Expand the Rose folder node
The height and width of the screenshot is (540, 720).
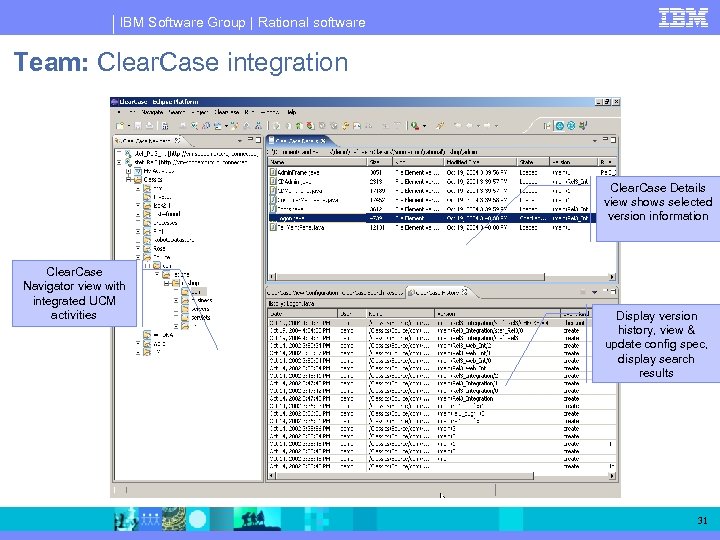(x=138, y=248)
